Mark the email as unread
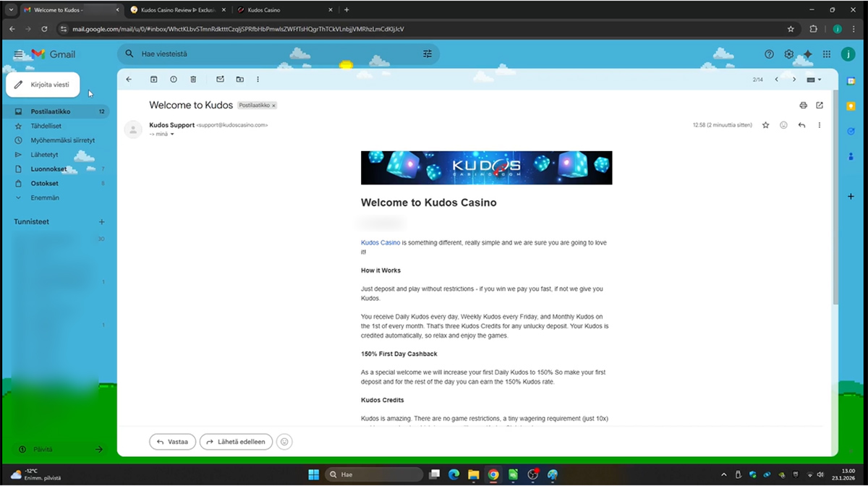Image resolution: width=868 pixels, height=486 pixels. click(221, 80)
